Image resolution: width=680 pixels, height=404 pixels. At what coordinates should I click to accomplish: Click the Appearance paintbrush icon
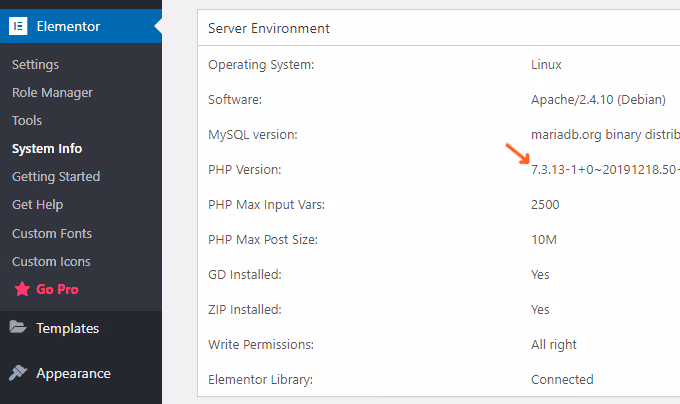(18, 372)
